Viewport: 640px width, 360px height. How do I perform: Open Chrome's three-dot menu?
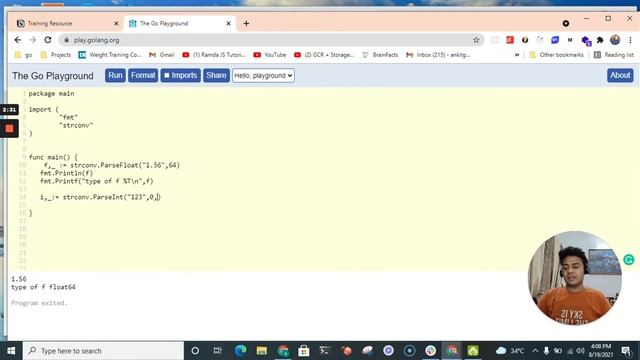[x=630, y=40]
